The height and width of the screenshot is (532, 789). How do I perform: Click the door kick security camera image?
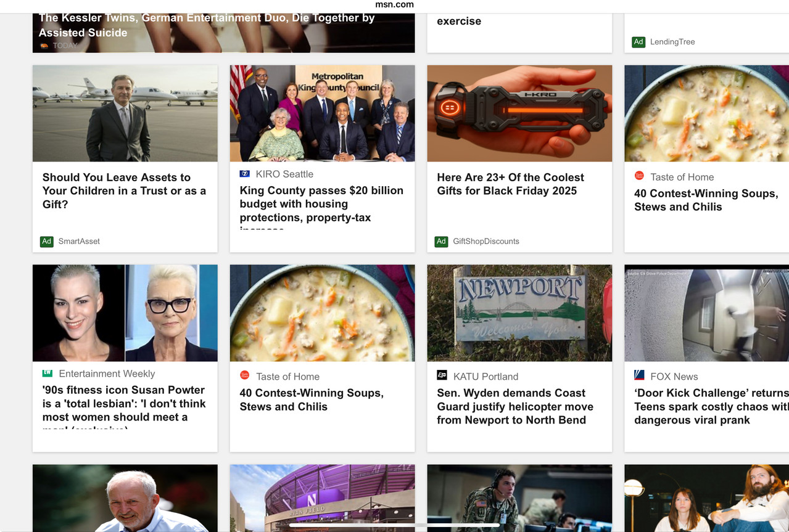(707, 313)
